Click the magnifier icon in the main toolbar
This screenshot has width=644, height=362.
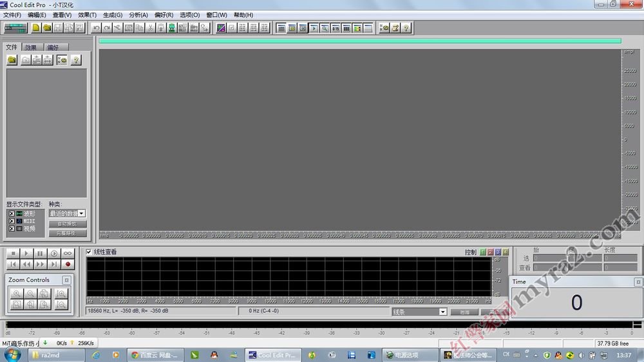pyautogui.click(x=325, y=28)
